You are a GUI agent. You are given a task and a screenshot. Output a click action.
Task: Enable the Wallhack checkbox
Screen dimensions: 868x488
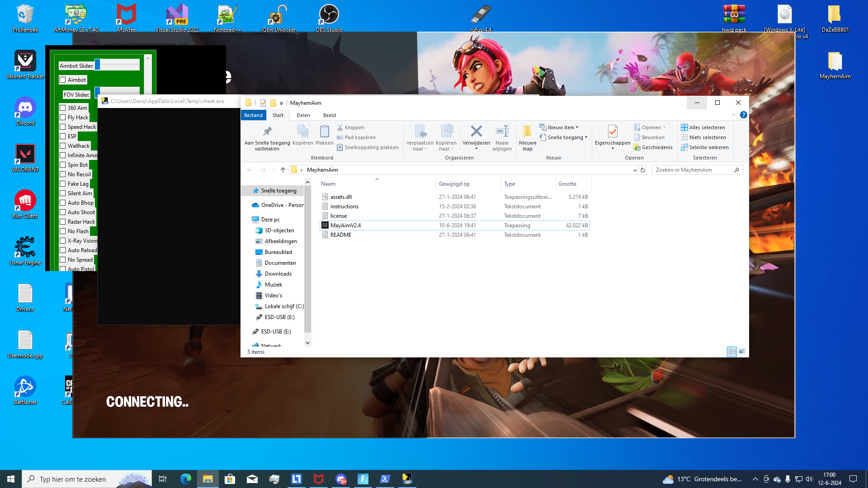(63, 146)
